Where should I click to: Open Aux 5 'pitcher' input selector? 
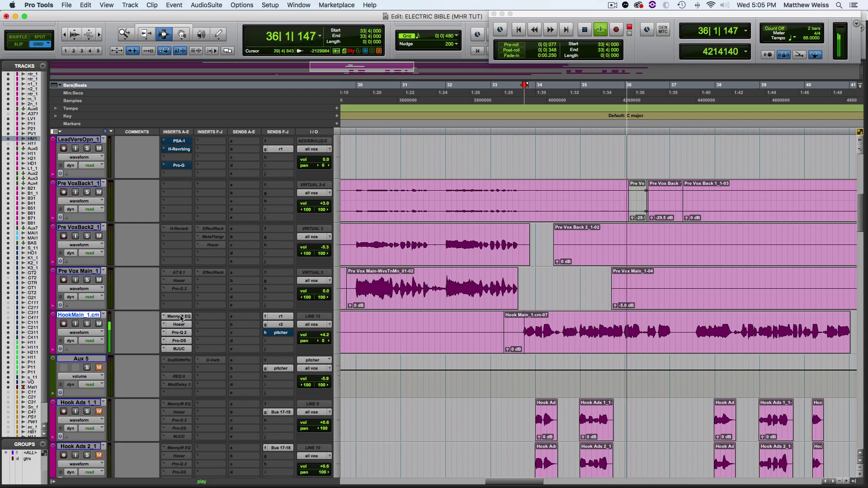click(x=314, y=360)
